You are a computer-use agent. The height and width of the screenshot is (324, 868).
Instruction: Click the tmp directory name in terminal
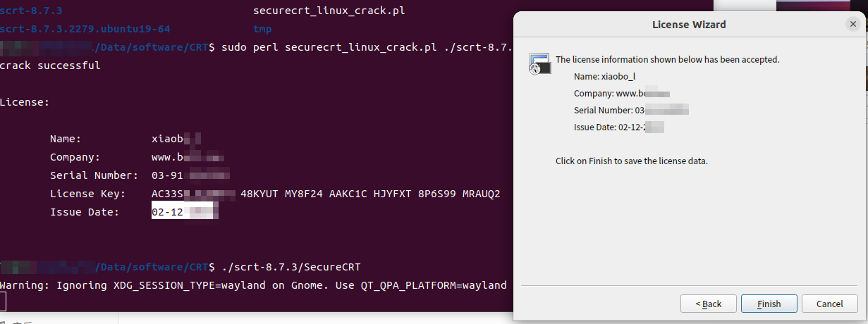pyautogui.click(x=262, y=30)
